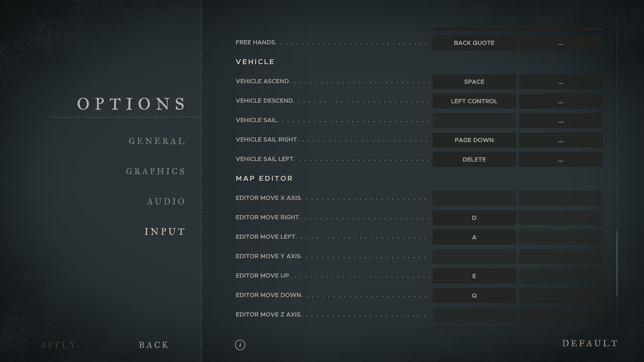Change Editor Move Left A key
This screenshot has height=362, width=644.
tap(474, 237)
